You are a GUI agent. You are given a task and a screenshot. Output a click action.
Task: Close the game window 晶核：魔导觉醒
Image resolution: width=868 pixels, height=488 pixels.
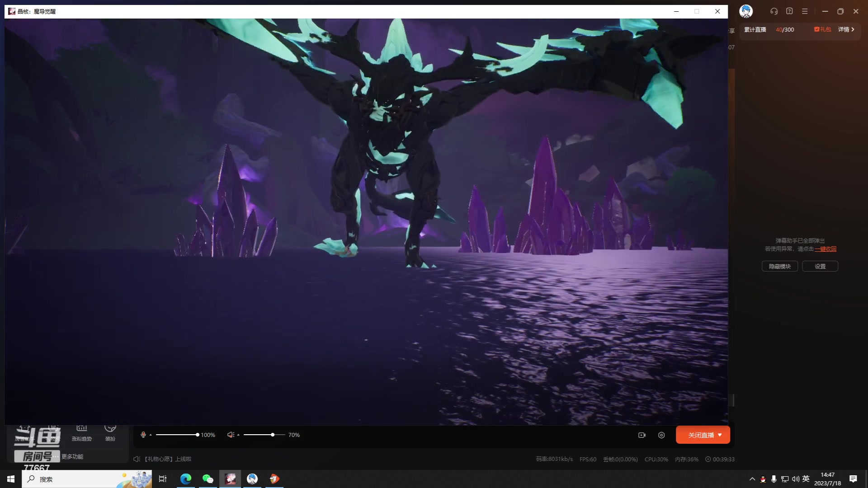pyautogui.click(x=717, y=11)
